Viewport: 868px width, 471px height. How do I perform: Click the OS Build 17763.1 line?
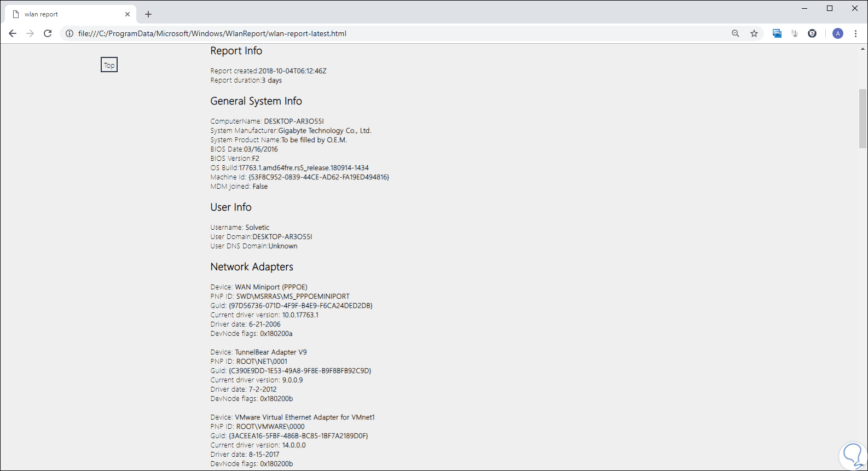290,168
